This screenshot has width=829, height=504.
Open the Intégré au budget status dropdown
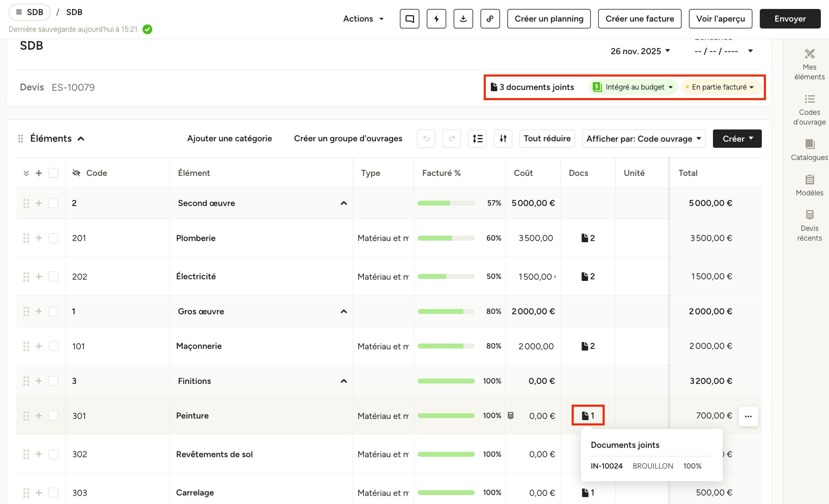pyautogui.click(x=633, y=87)
